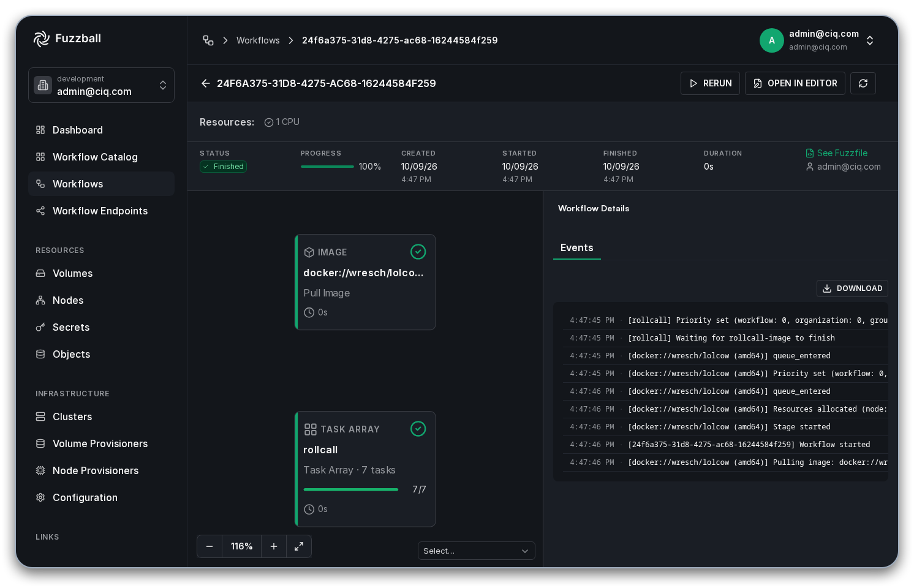Click the Nodes sidebar icon
Viewport: 914px width, 588px height.
pyautogui.click(x=40, y=300)
